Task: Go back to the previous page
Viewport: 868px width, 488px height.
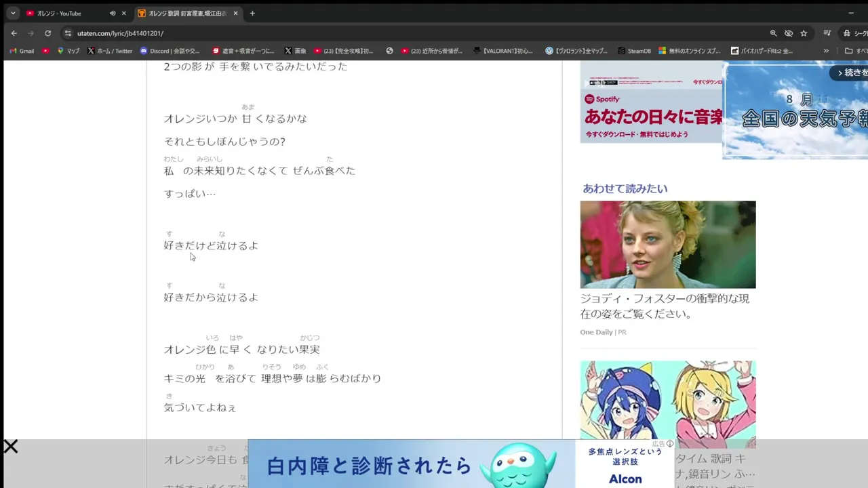Action: (x=14, y=33)
